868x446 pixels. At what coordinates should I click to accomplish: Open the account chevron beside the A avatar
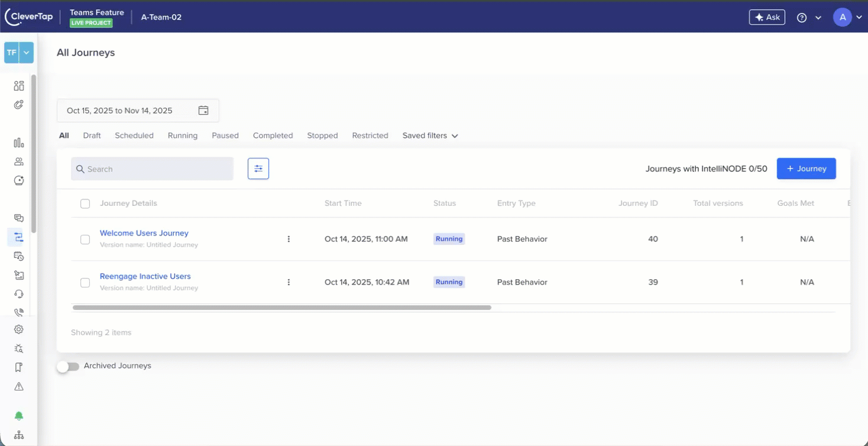(x=857, y=17)
